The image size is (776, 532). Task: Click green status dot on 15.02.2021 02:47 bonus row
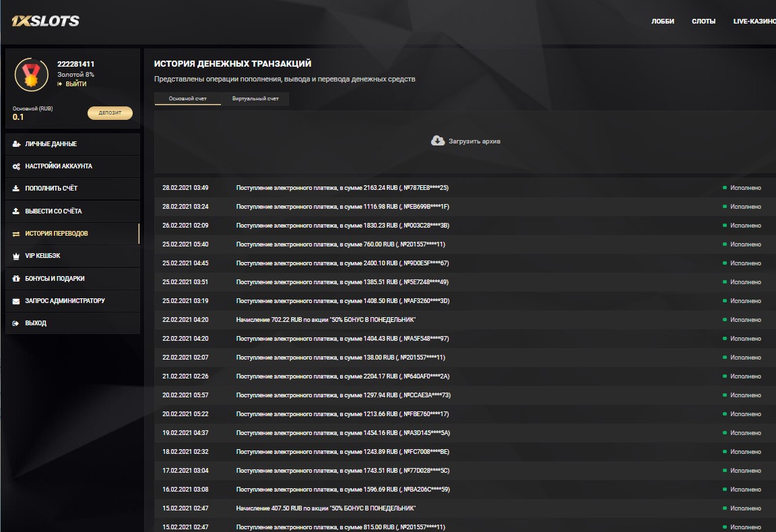pos(725,508)
